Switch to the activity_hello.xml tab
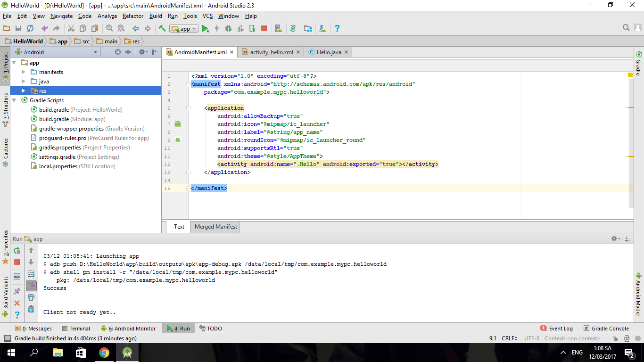Image resolution: width=644 pixels, height=362 pixels. click(x=271, y=52)
